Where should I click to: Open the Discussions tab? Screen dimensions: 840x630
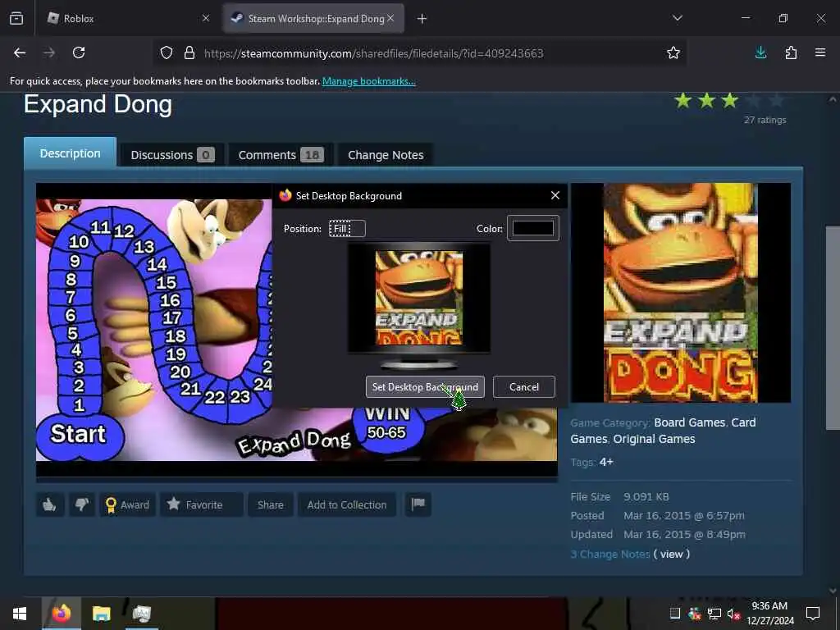tap(172, 155)
